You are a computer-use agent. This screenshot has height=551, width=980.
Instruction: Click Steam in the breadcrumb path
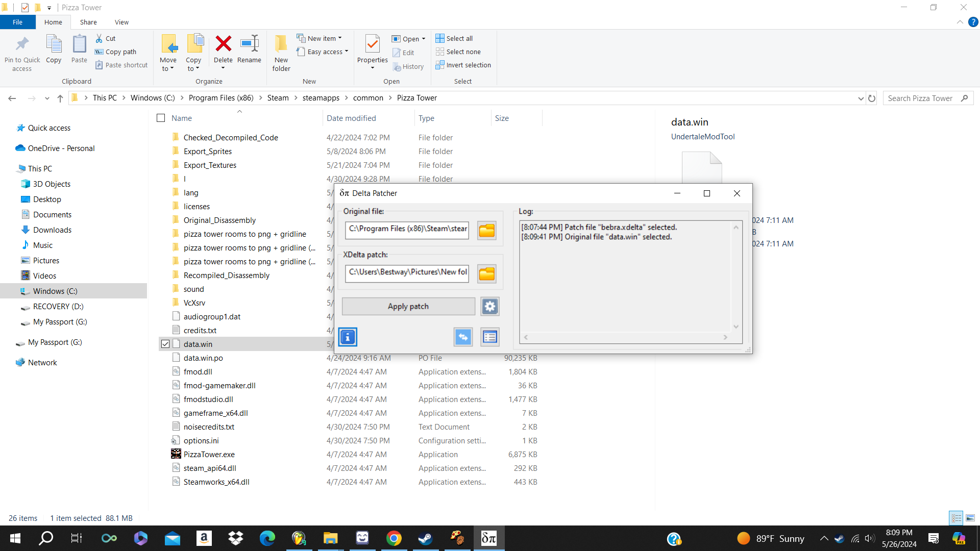278,98
